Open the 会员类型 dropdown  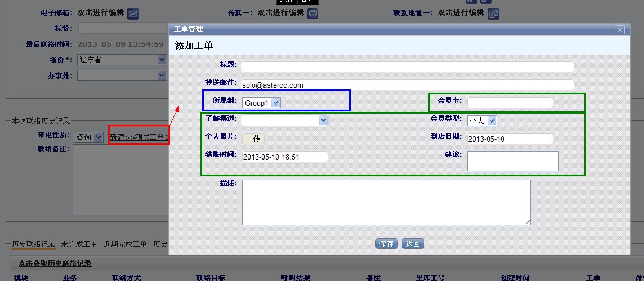(482, 121)
